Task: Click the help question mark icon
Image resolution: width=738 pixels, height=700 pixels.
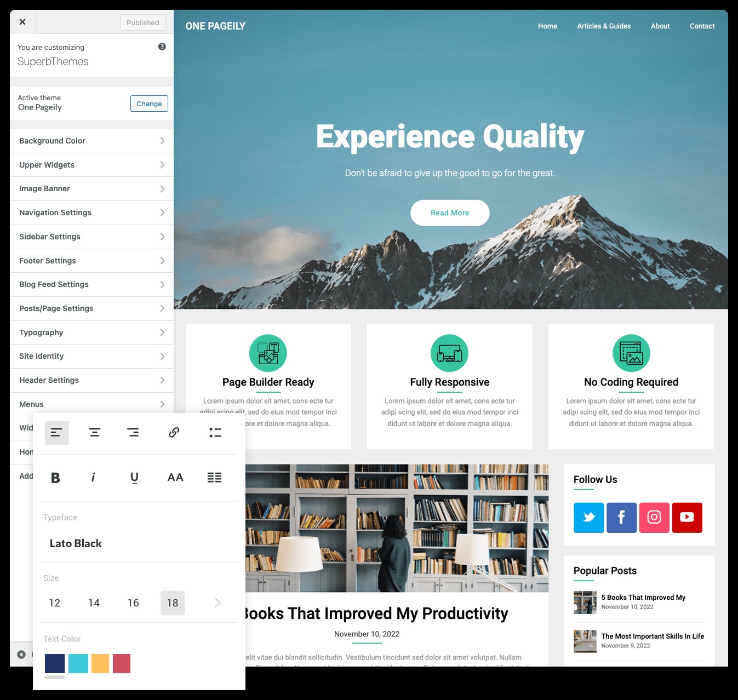Action: tap(162, 47)
